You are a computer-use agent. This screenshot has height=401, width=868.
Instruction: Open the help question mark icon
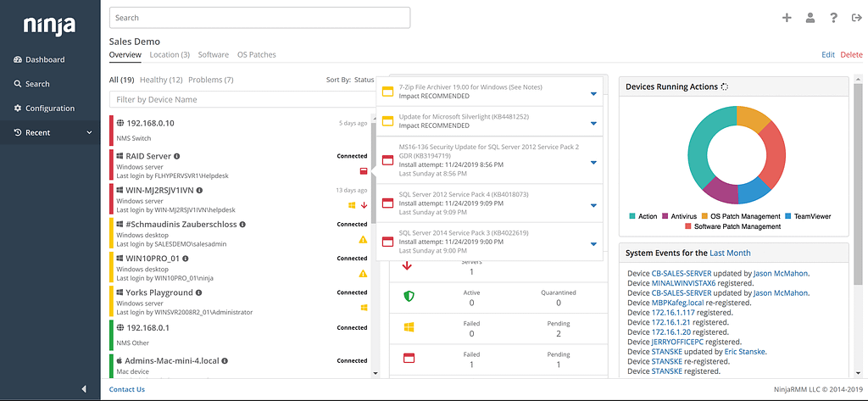(x=834, y=18)
